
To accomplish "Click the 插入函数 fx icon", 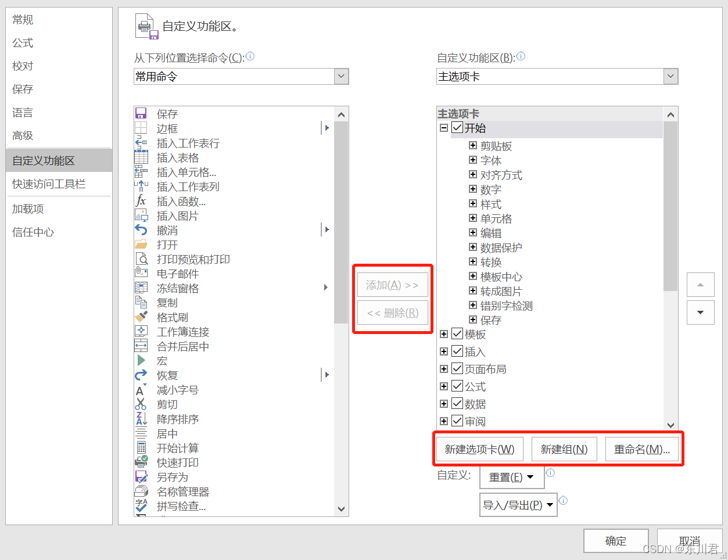I will (141, 200).
